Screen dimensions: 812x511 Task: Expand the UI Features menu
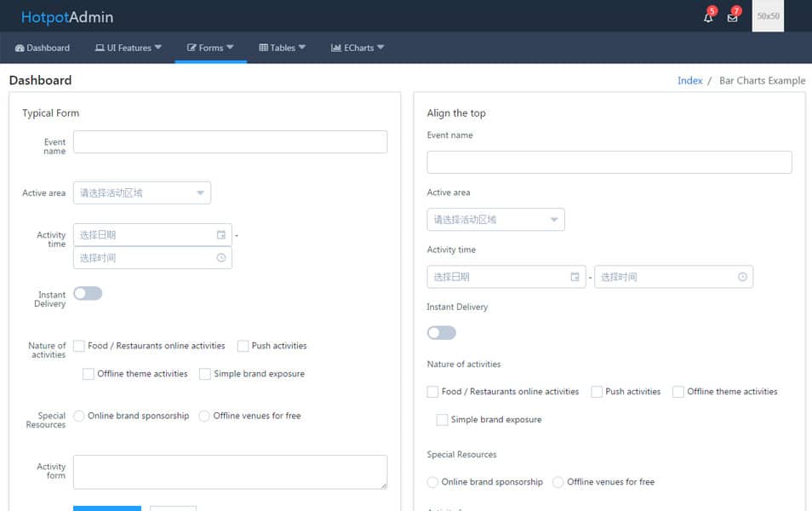[128, 48]
